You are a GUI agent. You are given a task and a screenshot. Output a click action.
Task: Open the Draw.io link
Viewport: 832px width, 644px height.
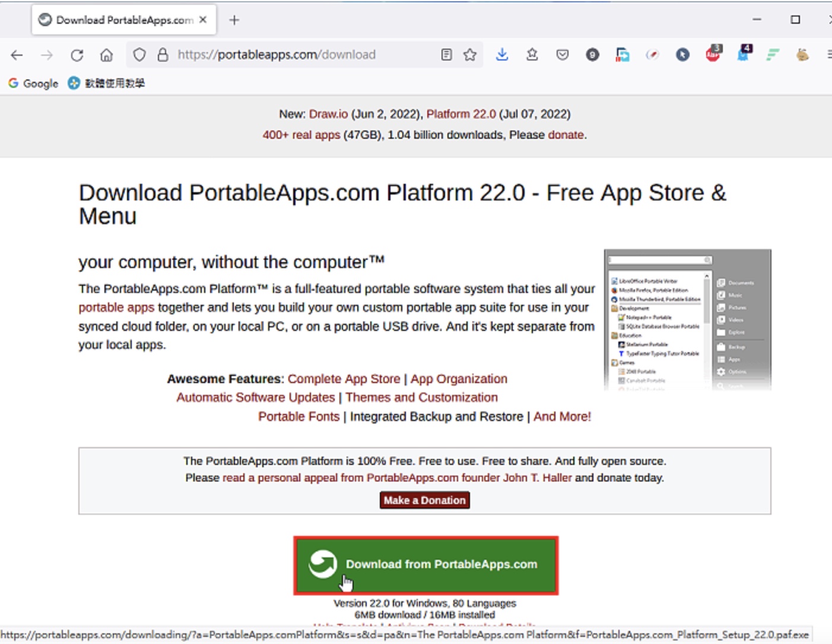328,114
